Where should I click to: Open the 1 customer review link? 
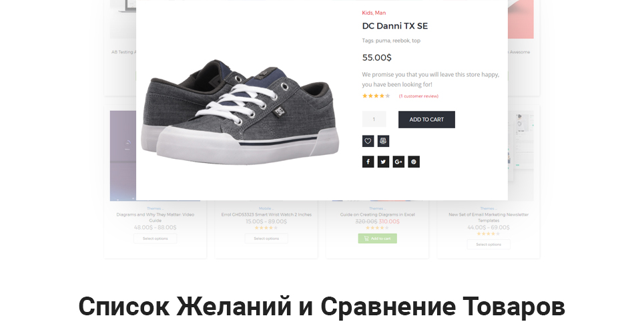coord(418,96)
